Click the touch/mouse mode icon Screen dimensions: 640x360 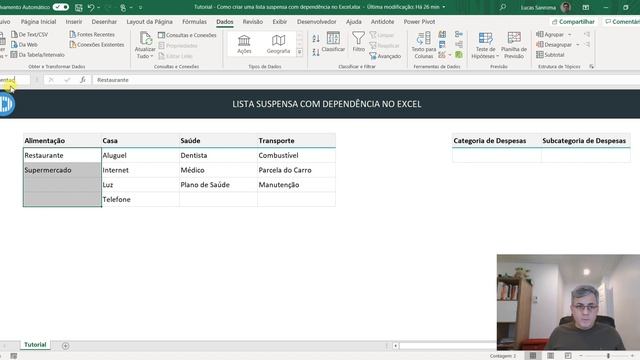(123, 7)
